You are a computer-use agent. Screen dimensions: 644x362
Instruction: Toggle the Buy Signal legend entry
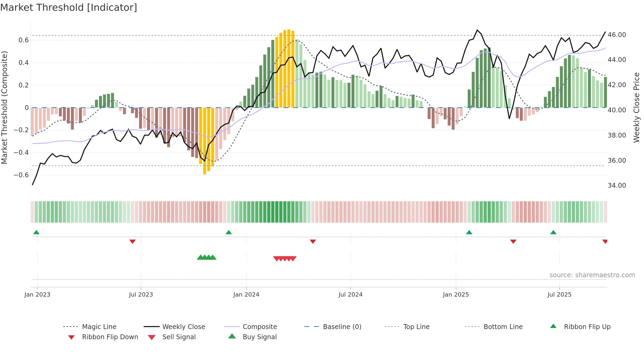(x=252, y=337)
